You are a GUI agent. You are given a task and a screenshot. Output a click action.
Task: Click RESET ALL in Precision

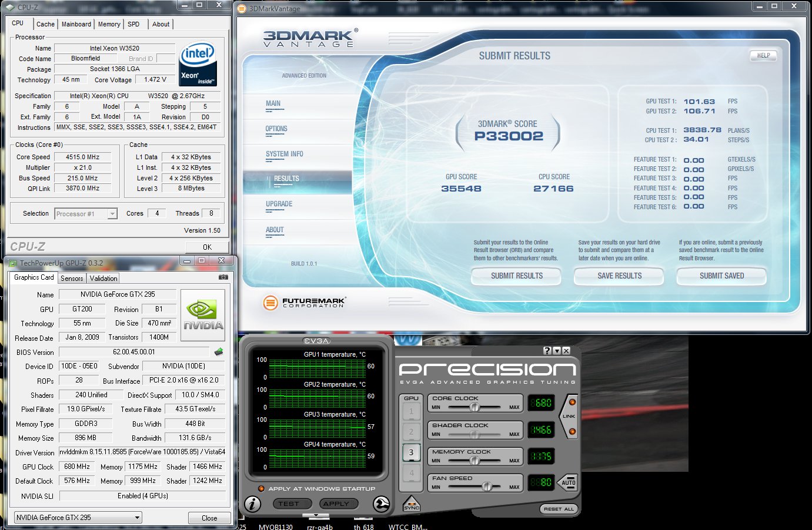[559, 509]
